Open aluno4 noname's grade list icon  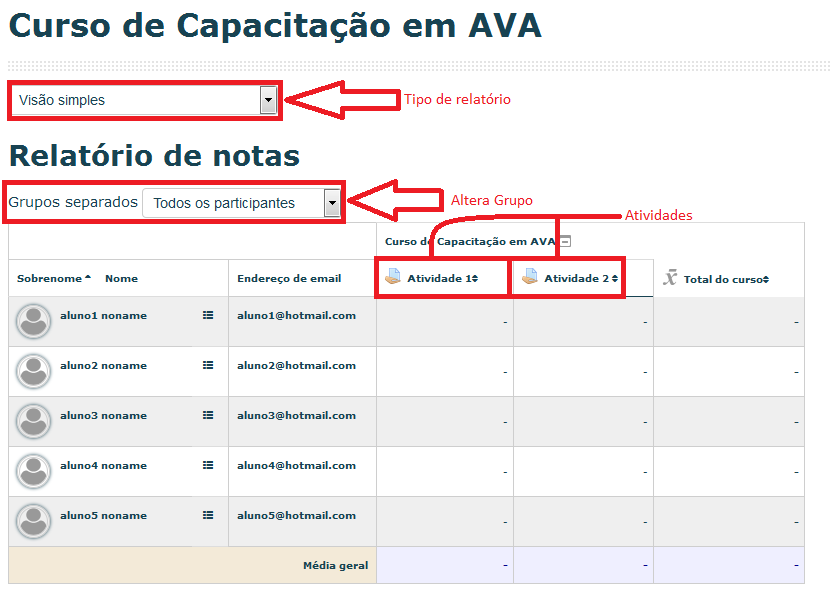208,465
